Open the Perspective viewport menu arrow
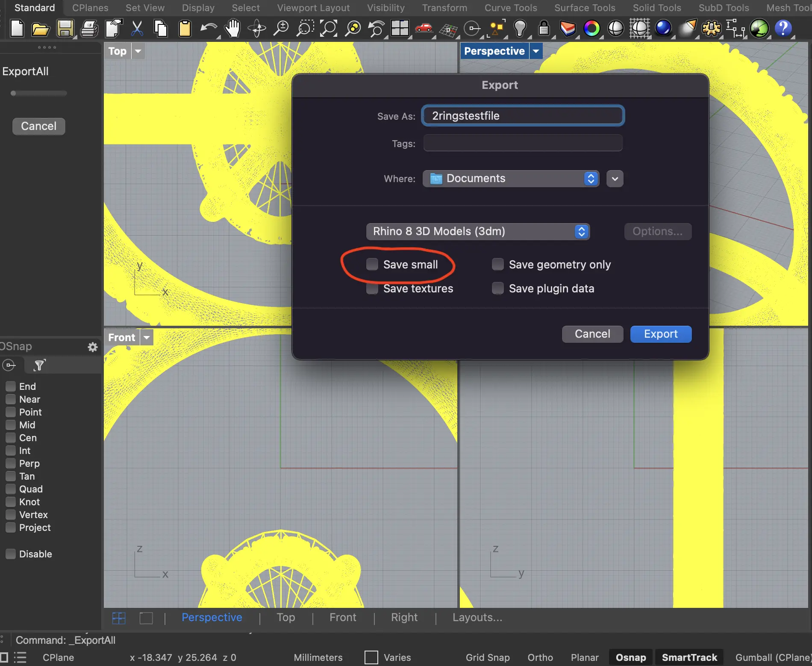 click(x=536, y=51)
